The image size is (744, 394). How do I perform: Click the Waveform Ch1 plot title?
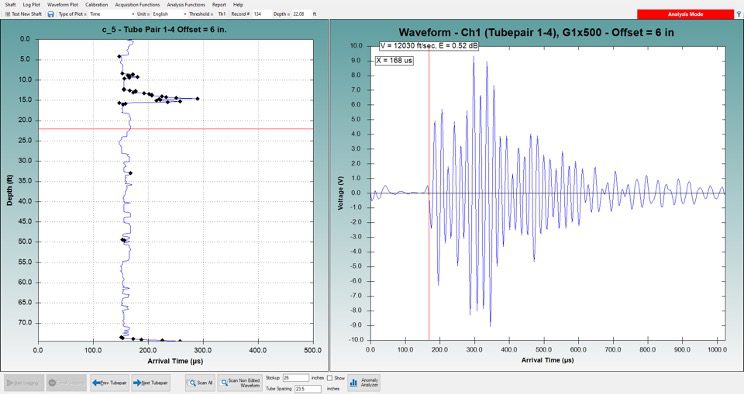(x=536, y=32)
